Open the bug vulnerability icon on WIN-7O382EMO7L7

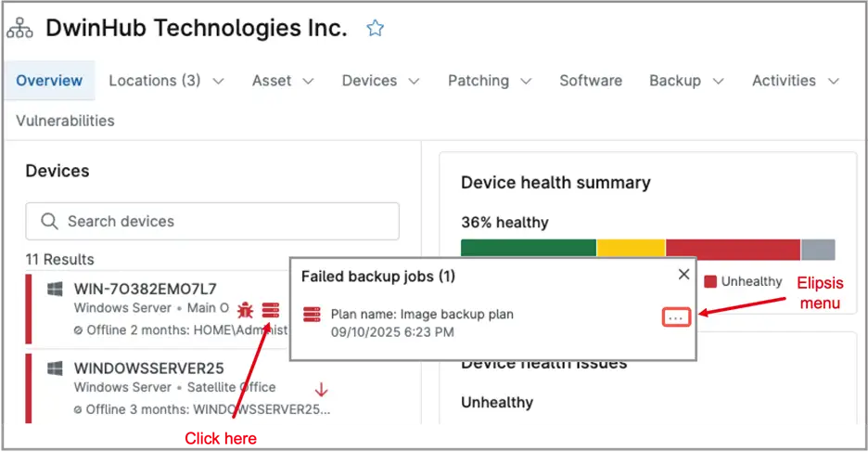245,310
